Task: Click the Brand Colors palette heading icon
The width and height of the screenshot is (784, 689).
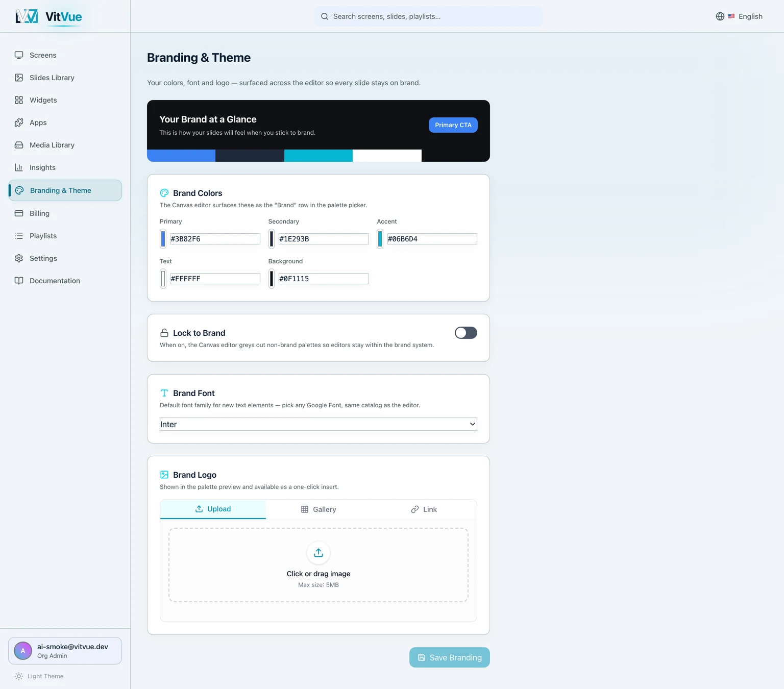Action: point(164,193)
